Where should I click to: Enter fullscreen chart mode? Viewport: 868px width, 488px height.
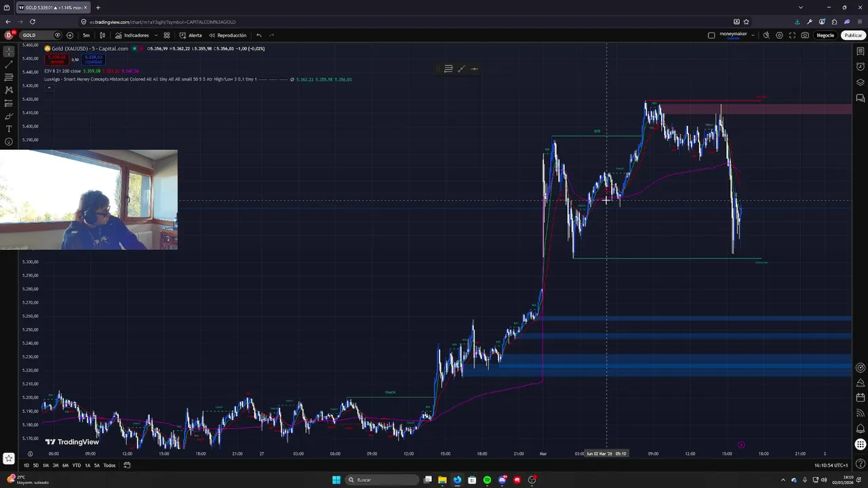(792, 35)
